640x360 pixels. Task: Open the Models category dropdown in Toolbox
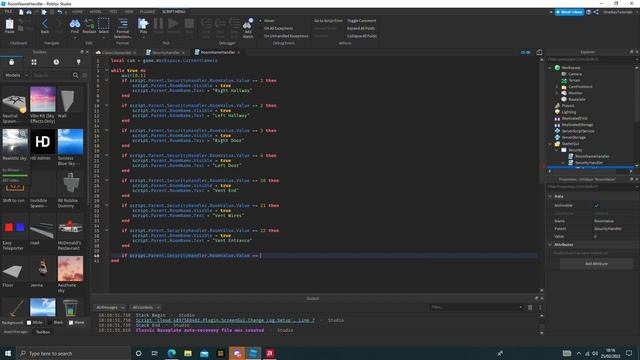pyautogui.click(x=16, y=75)
